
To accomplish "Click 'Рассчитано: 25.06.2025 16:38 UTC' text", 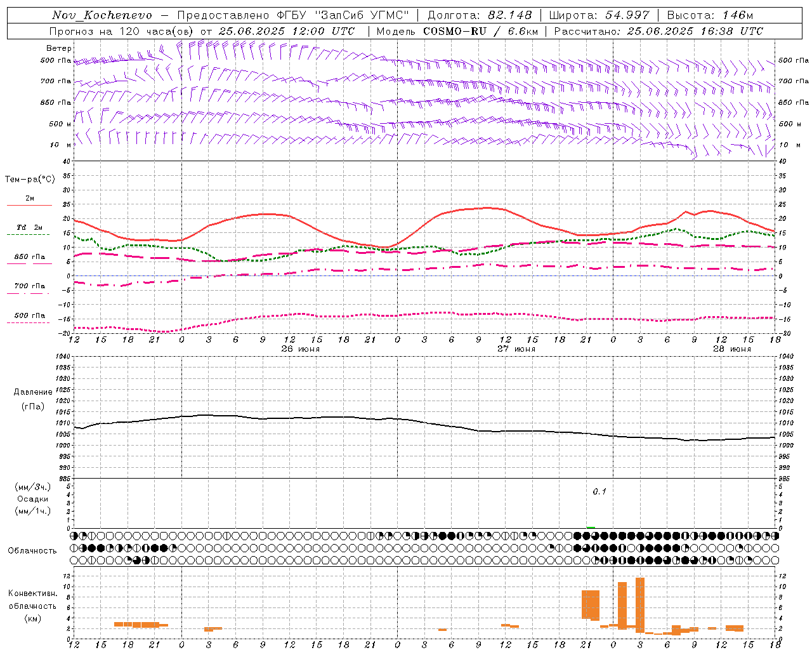I will (658, 31).
